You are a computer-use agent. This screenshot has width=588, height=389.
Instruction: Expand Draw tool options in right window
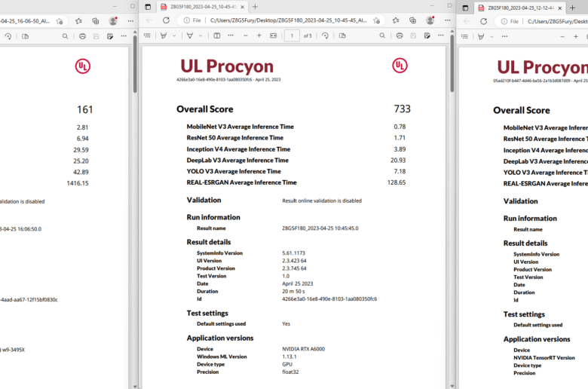[492, 37]
